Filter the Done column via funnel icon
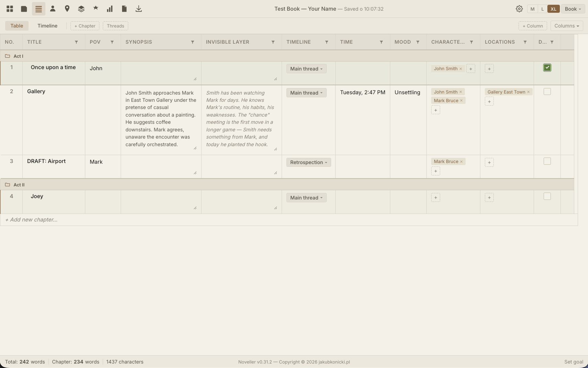 552,42
